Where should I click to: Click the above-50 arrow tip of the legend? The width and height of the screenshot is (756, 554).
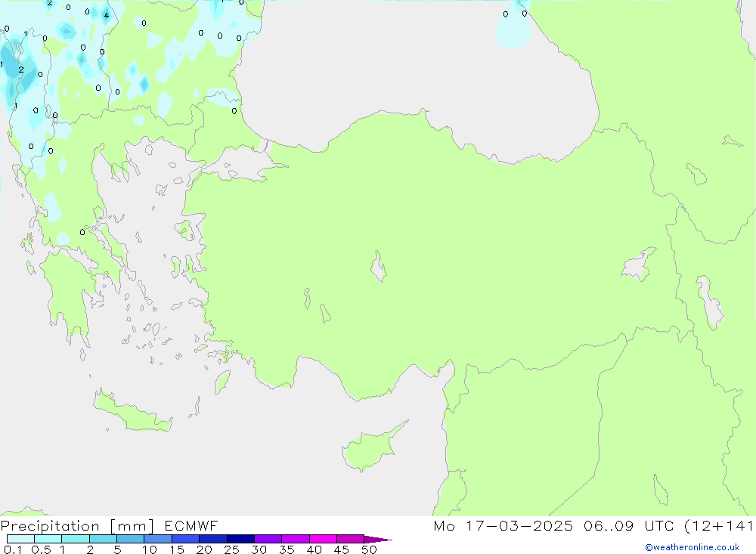tap(378, 540)
